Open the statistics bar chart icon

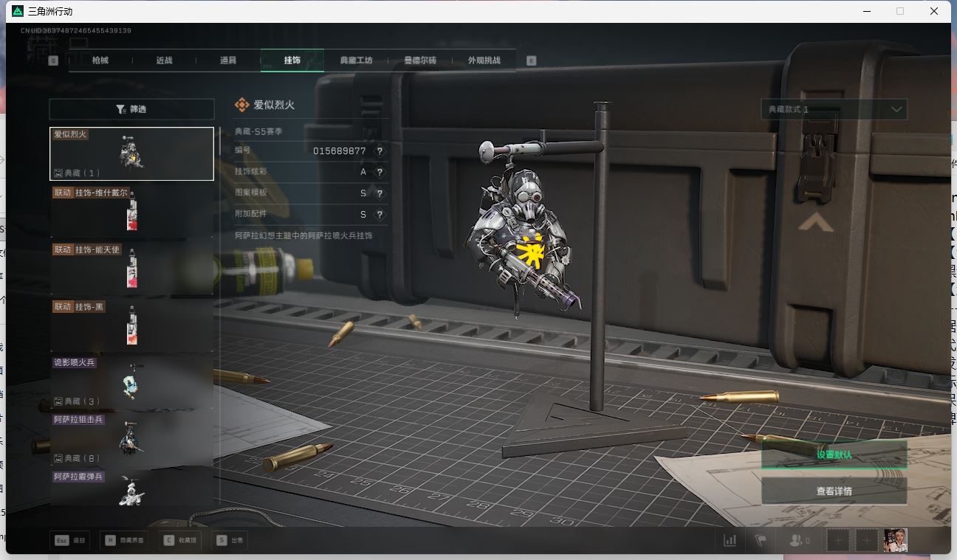(x=730, y=540)
